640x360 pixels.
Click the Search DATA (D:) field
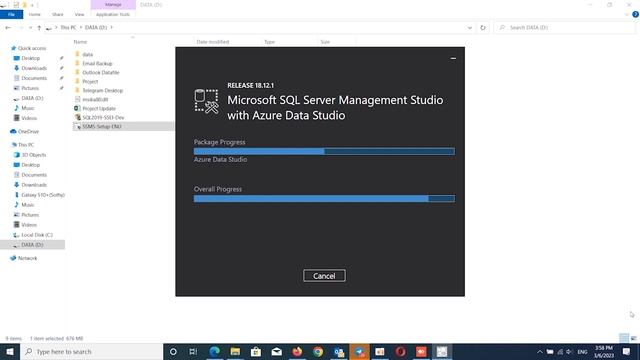[x=565, y=27]
